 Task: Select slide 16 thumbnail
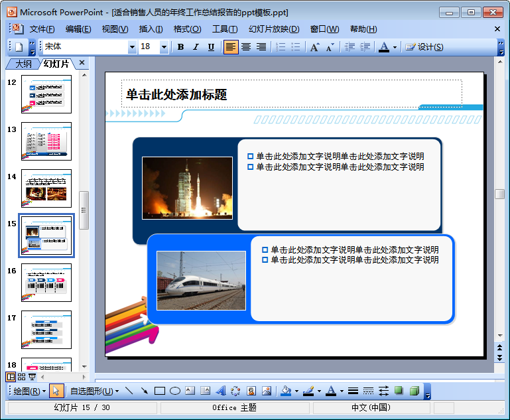(46, 283)
